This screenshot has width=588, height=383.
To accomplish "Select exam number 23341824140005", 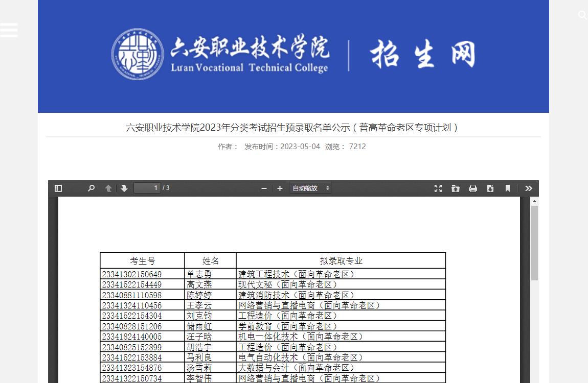I will (x=132, y=337).
